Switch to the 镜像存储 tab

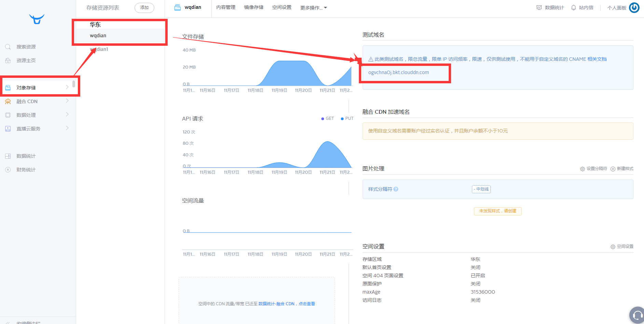pyautogui.click(x=254, y=6)
